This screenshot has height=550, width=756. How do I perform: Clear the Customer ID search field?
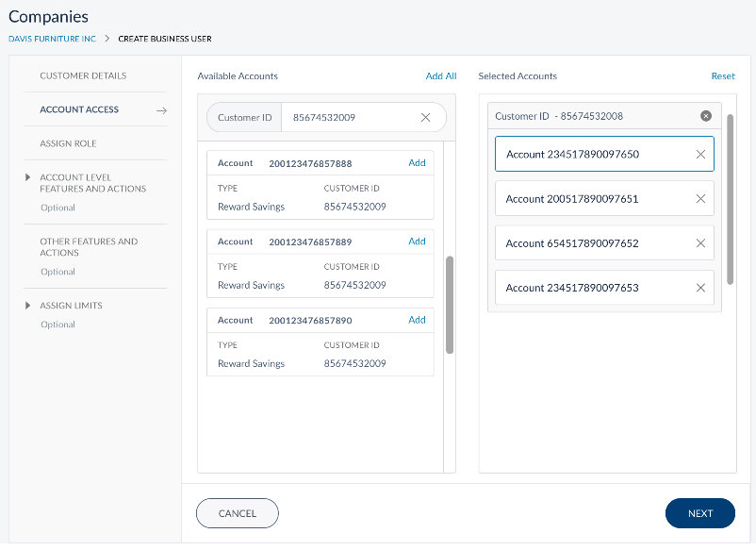tap(425, 118)
